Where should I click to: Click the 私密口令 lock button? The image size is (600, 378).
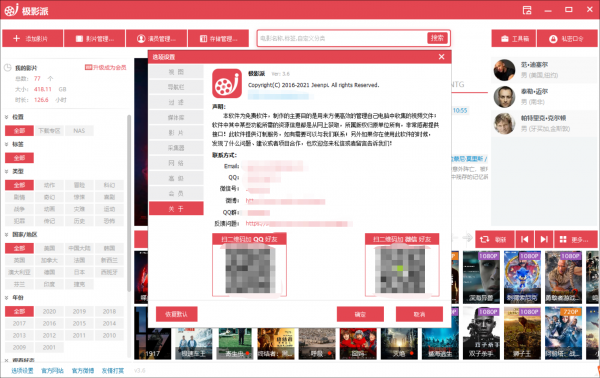click(567, 39)
